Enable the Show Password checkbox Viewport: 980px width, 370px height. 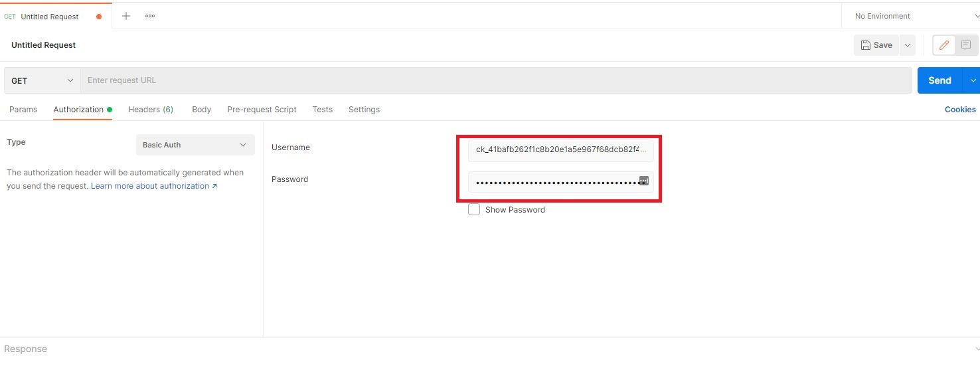click(x=474, y=210)
